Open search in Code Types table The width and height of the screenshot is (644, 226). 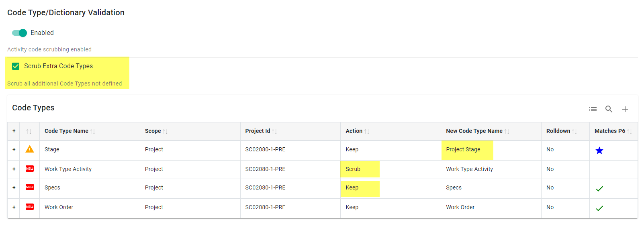[609, 109]
